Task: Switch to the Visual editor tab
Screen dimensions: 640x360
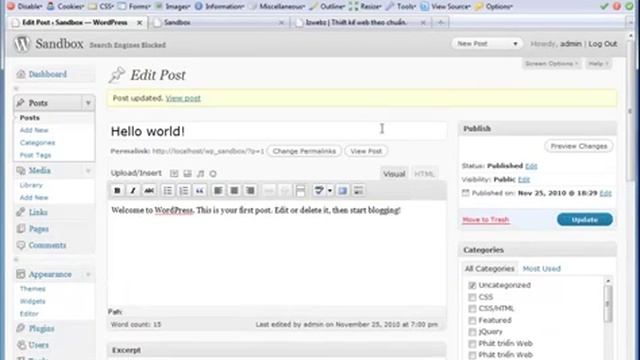Action: point(394,174)
